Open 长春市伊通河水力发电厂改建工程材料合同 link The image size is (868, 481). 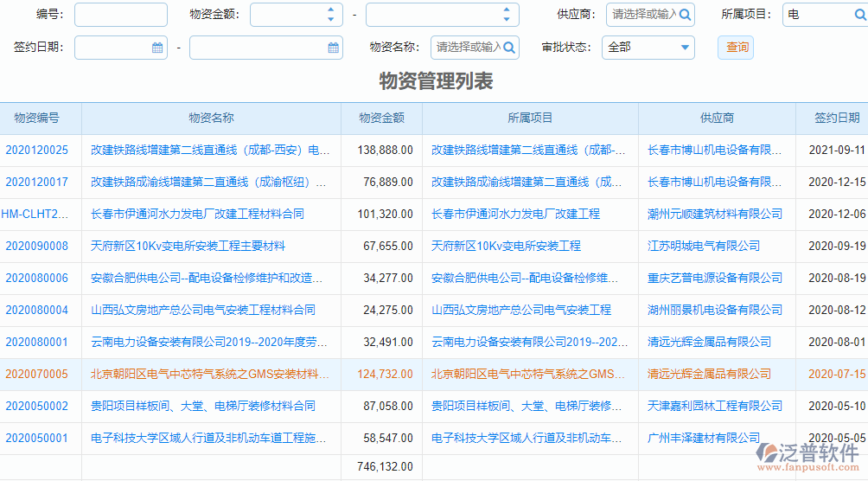coord(197,214)
